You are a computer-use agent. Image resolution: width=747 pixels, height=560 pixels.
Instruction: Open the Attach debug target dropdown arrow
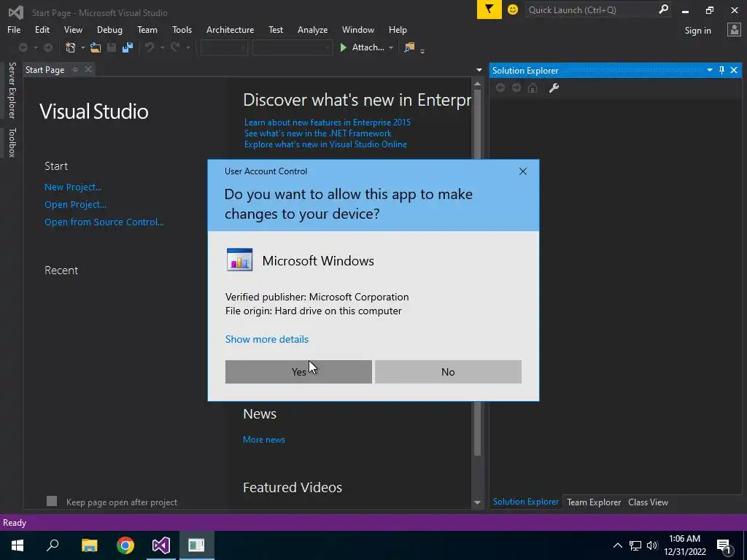[x=391, y=47]
